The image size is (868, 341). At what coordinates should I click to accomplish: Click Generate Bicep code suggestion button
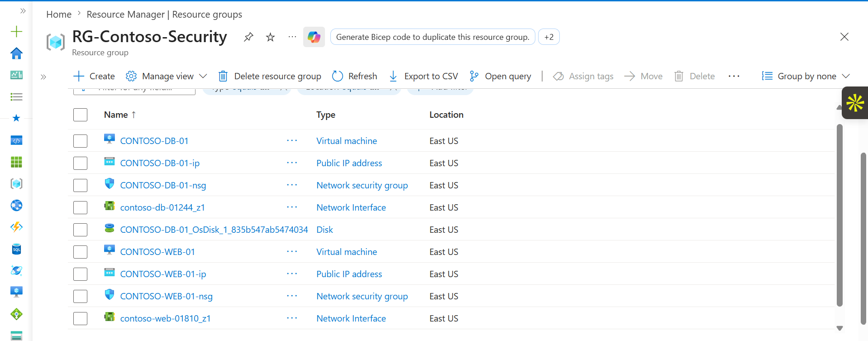(433, 37)
